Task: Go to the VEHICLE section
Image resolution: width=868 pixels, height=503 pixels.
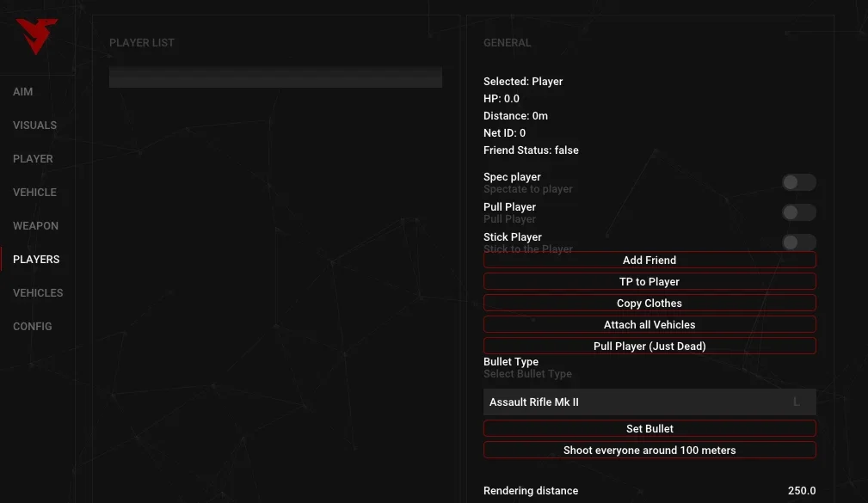Action: click(35, 193)
